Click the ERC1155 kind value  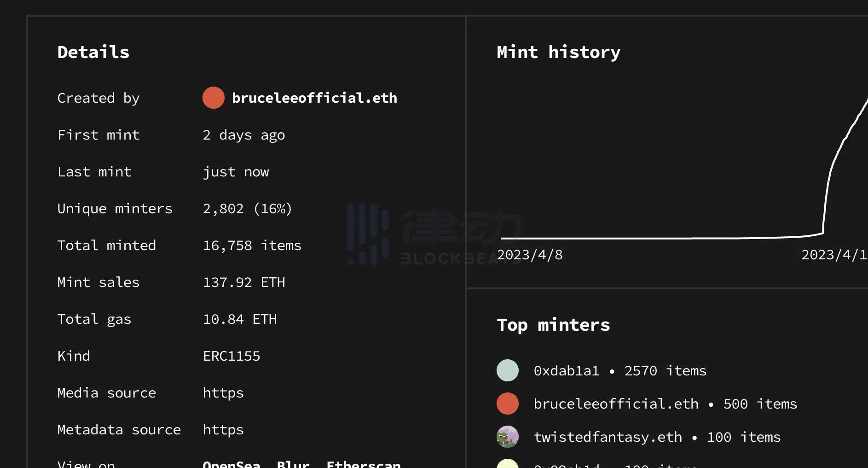tap(231, 356)
